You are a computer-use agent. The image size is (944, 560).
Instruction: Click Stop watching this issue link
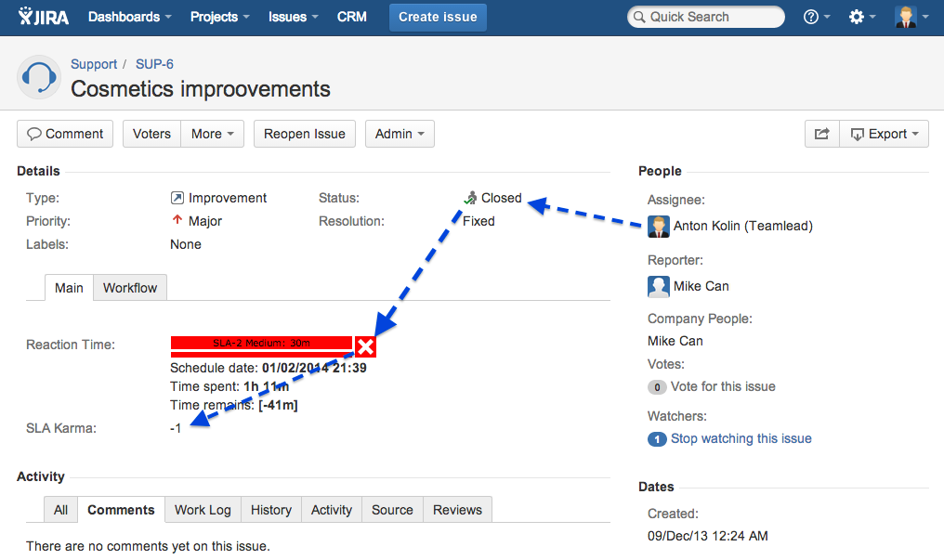tap(741, 438)
